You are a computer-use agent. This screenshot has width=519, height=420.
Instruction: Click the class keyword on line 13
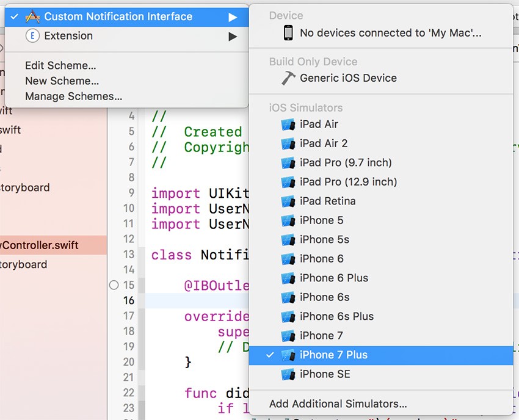[172, 255]
